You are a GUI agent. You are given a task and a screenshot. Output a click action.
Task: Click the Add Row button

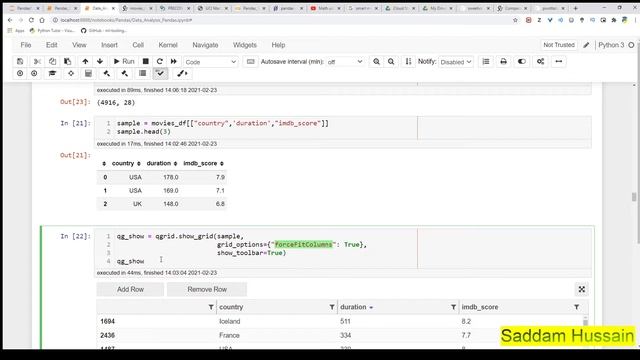tap(130, 289)
